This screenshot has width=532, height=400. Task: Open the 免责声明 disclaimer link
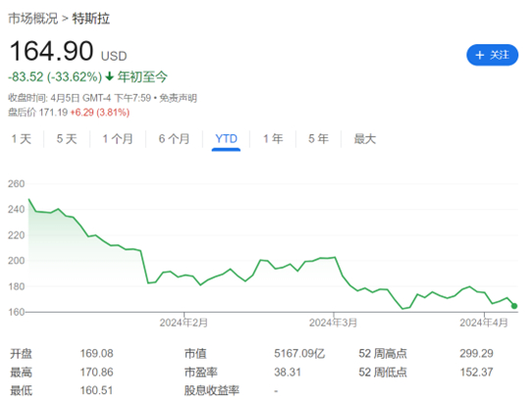178,98
